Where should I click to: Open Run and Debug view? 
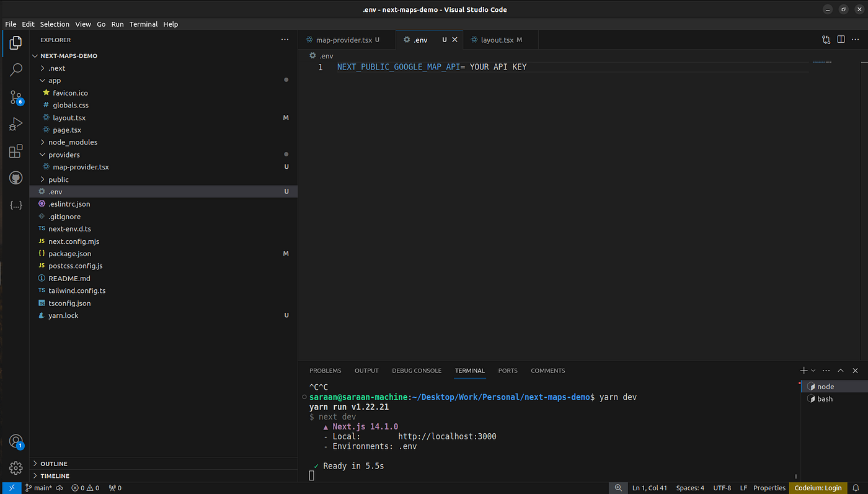pos(15,125)
